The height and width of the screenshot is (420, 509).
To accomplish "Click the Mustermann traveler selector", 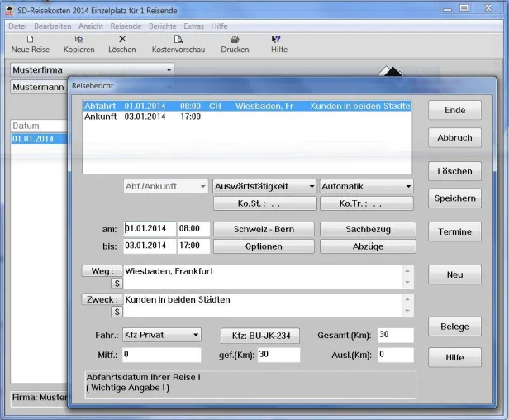I will [38, 87].
